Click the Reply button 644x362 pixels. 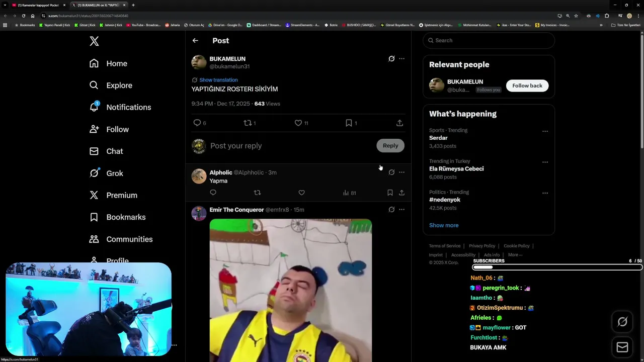(390, 146)
